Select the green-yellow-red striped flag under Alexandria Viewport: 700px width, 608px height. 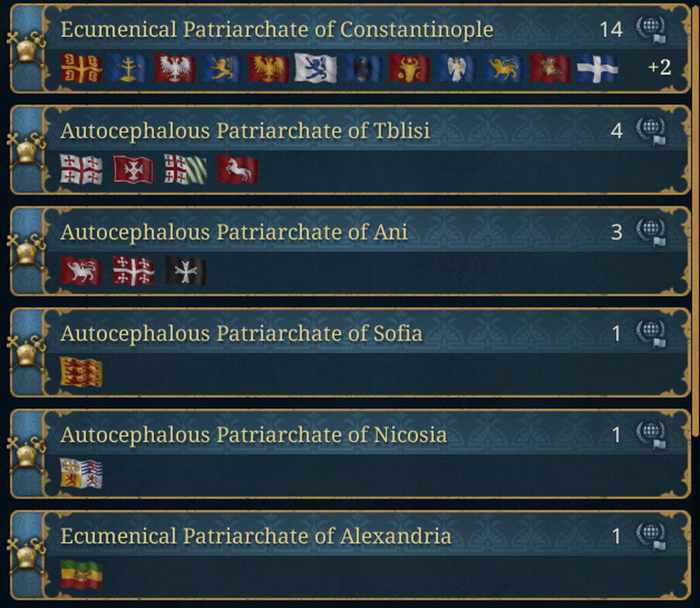tap(81, 575)
